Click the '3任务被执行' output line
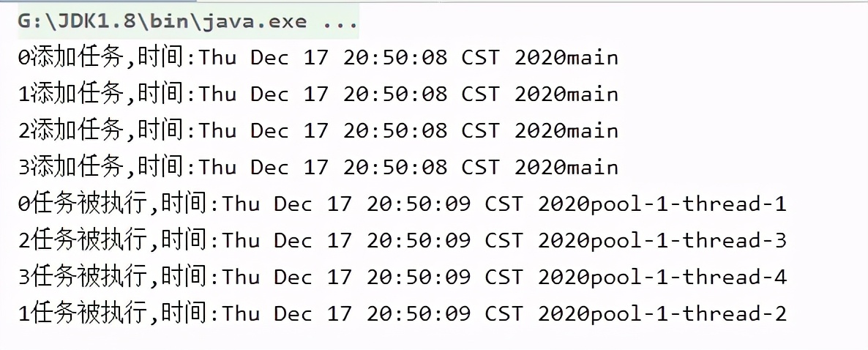The image size is (868, 350). pyautogui.click(x=403, y=277)
